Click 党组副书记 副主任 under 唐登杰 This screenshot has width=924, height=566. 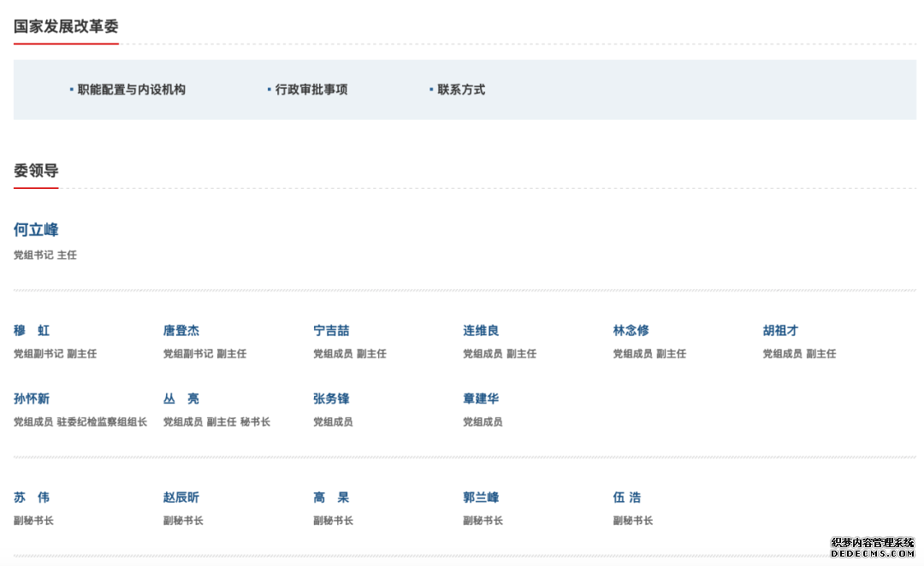205,354
